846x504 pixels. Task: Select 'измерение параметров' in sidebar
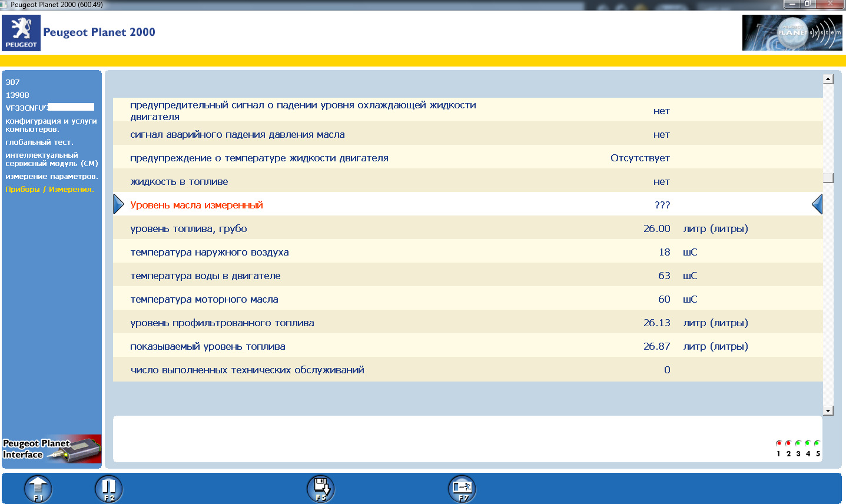(x=52, y=177)
